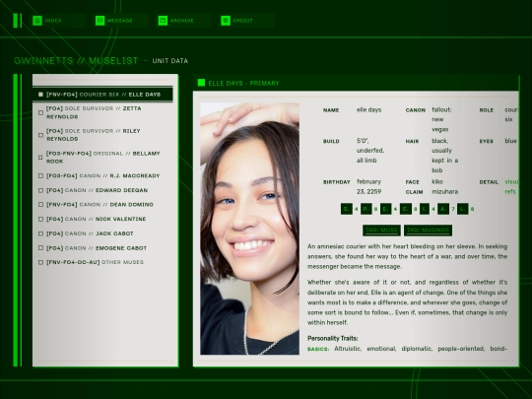Tick the checkbox for Riley Reynolds
The height and width of the screenshot is (399, 532).
(40, 135)
